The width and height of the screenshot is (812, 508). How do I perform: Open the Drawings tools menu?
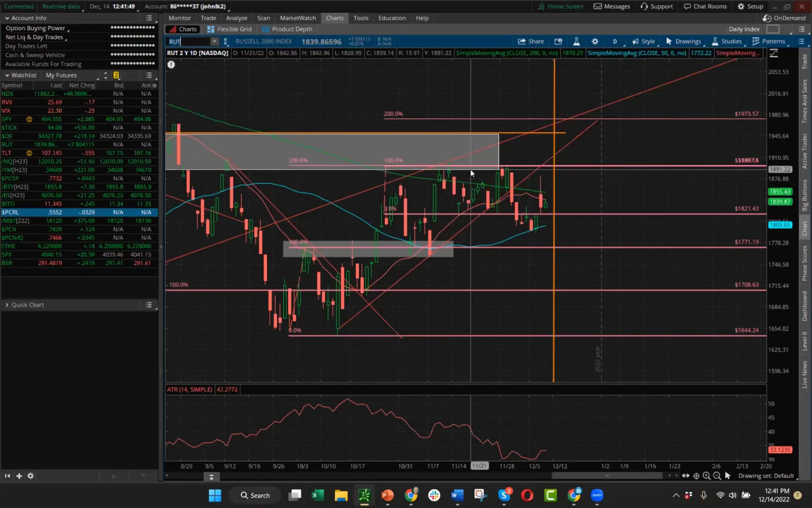(x=684, y=41)
